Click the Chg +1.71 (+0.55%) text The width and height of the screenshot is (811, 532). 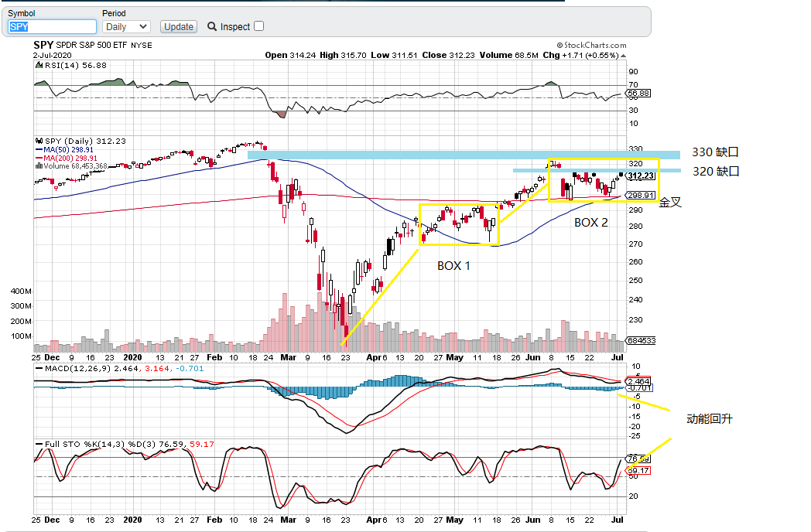pos(580,56)
